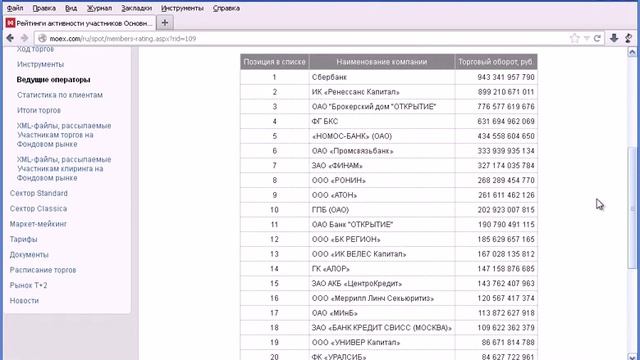
Task: Open XML-файлы for Участникам клиринга link
Action: click(x=64, y=169)
